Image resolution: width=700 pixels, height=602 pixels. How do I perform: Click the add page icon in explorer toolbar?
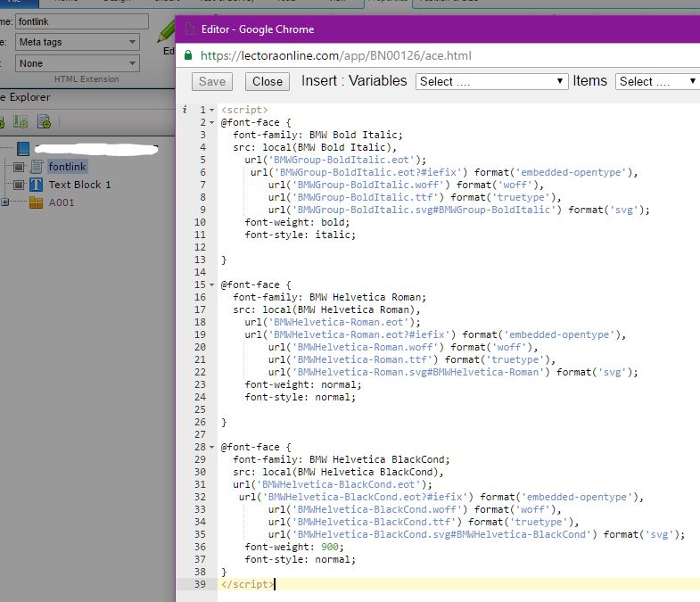[x=44, y=121]
